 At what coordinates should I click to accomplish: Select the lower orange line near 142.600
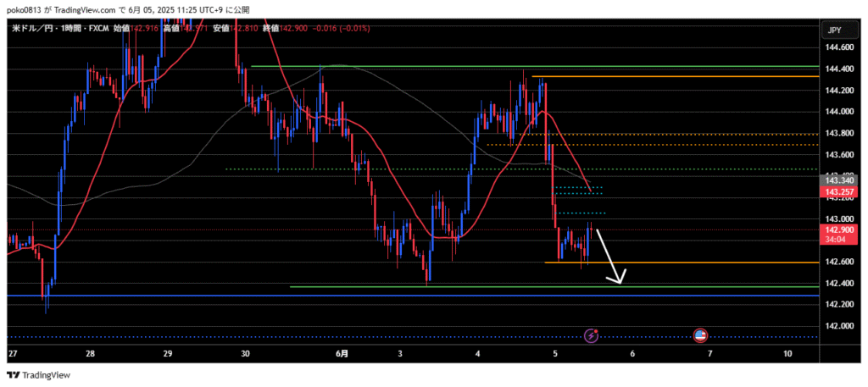(678, 263)
